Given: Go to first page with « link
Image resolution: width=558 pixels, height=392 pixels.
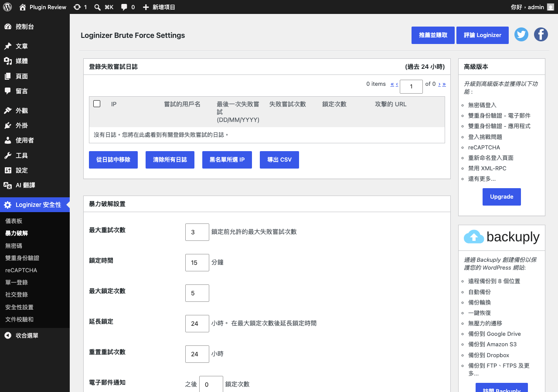Looking at the screenshot, I should (x=392, y=84).
